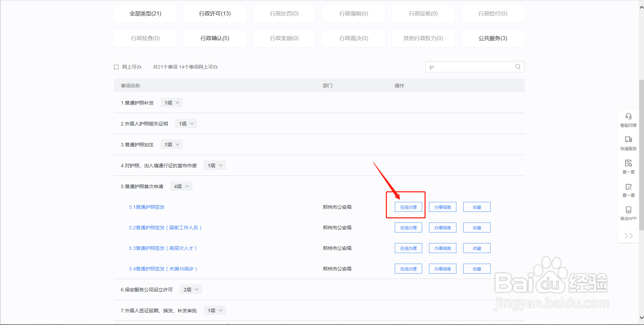
Task: Enable the 网上可办 online-available filter checkbox
Action: pyautogui.click(x=116, y=67)
